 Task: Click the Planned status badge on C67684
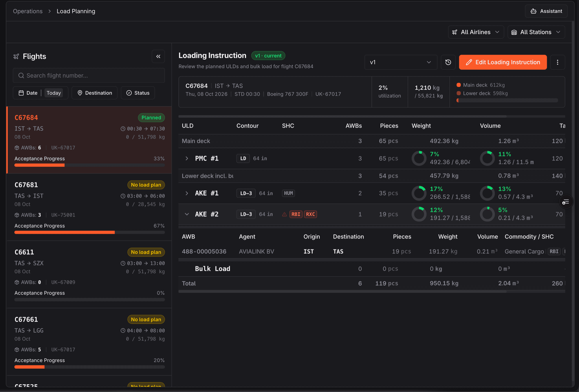coord(151,118)
